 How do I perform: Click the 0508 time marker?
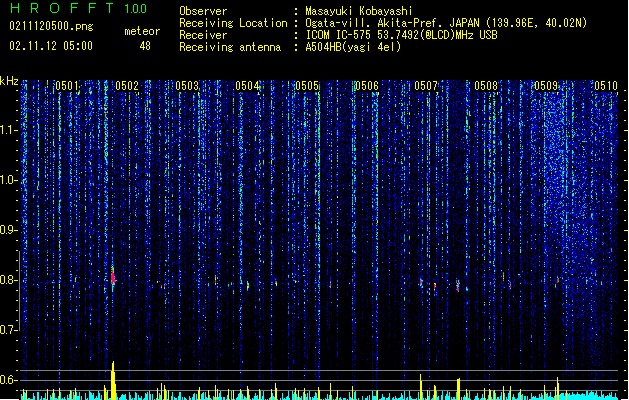point(486,85)
